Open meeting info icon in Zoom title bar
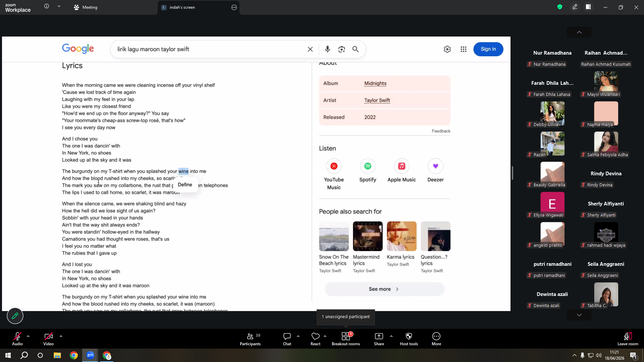Screen dimensions: 644x362 [47, 6]
